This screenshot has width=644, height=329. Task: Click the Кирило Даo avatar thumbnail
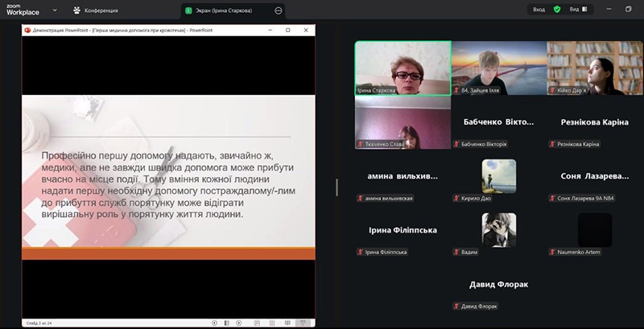pyautogui.click(x=498, y=175)
